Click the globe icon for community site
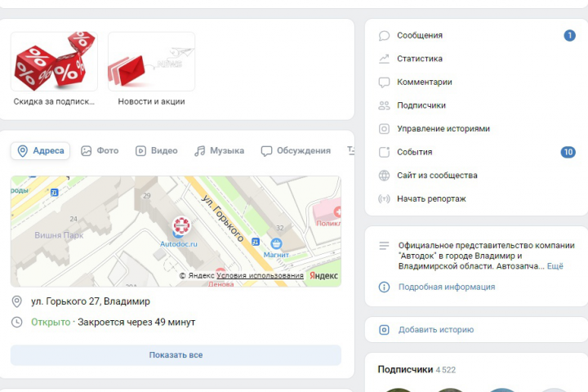This screenshot has width=588, height=392. coord(384,176)
